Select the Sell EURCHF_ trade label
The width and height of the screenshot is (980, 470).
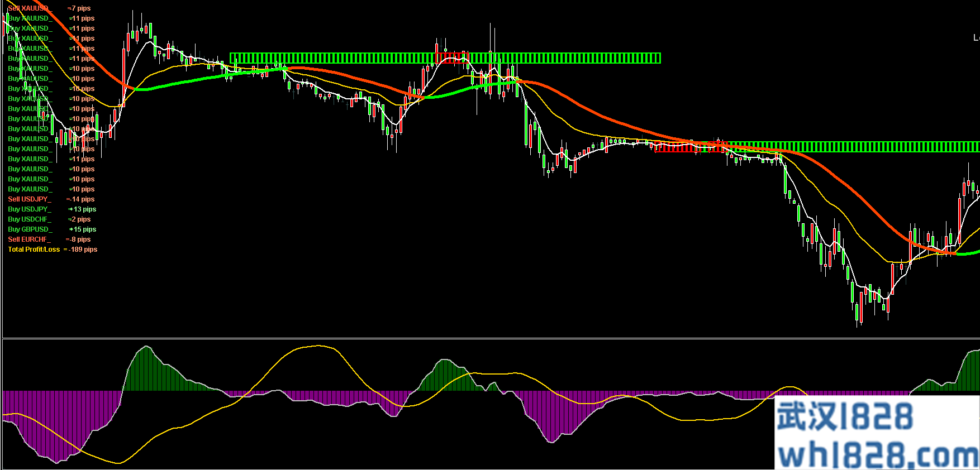[x=29, y=239]
